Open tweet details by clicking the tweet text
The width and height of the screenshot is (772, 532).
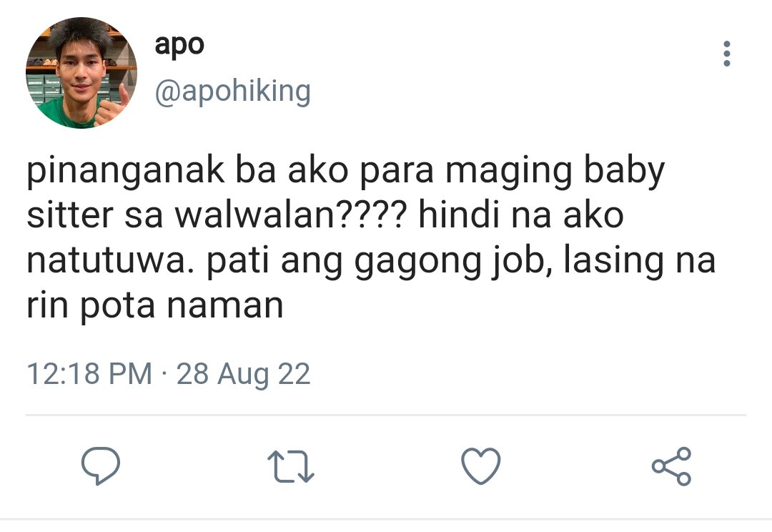click(371, 238)
